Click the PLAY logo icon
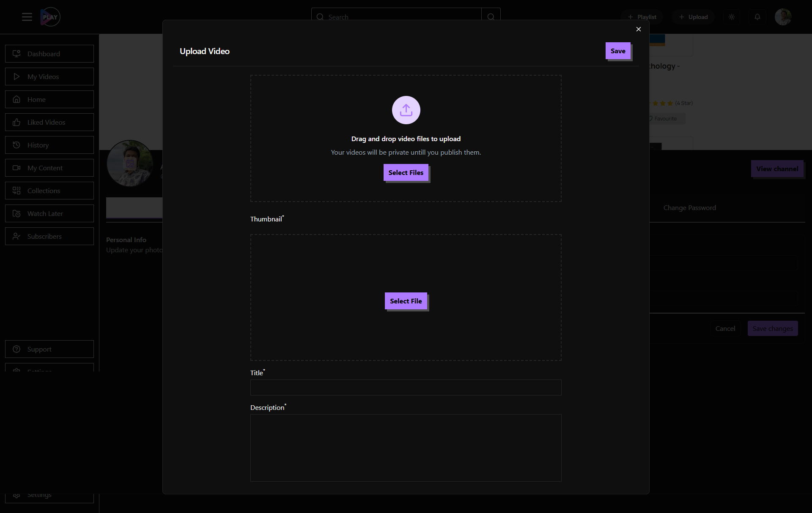 point(50,17)
